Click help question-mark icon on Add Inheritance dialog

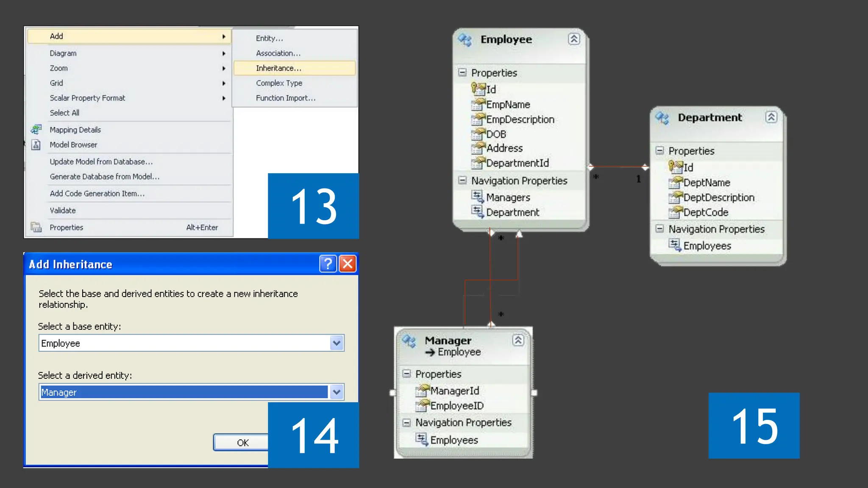pyautogui.click(x=328, y=264)
